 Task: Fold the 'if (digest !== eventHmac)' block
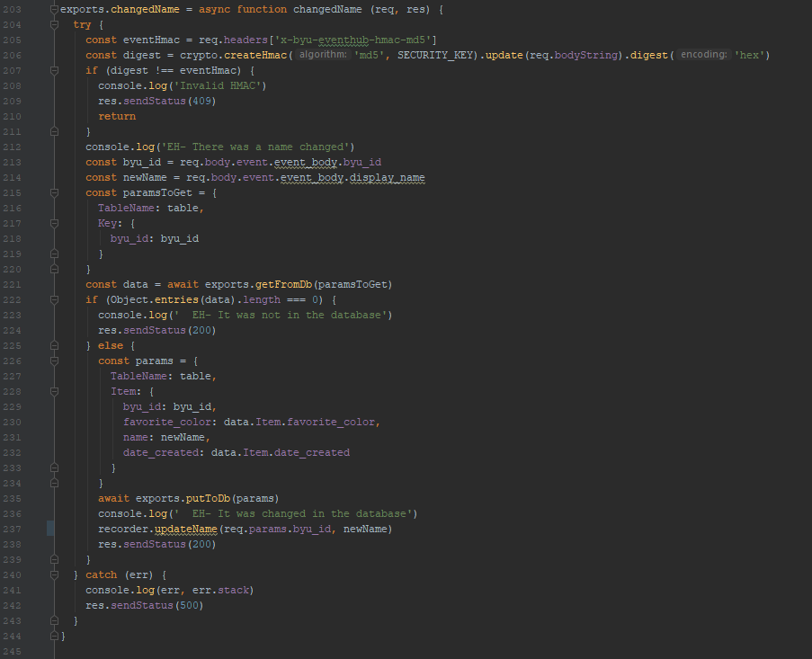click(54, 70)
